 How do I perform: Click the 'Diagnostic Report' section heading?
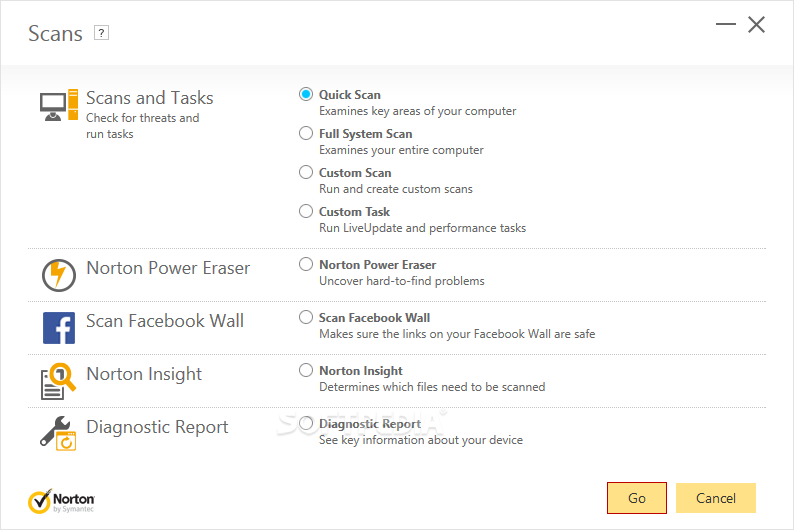pyautogui.click(x=157, y=427)
